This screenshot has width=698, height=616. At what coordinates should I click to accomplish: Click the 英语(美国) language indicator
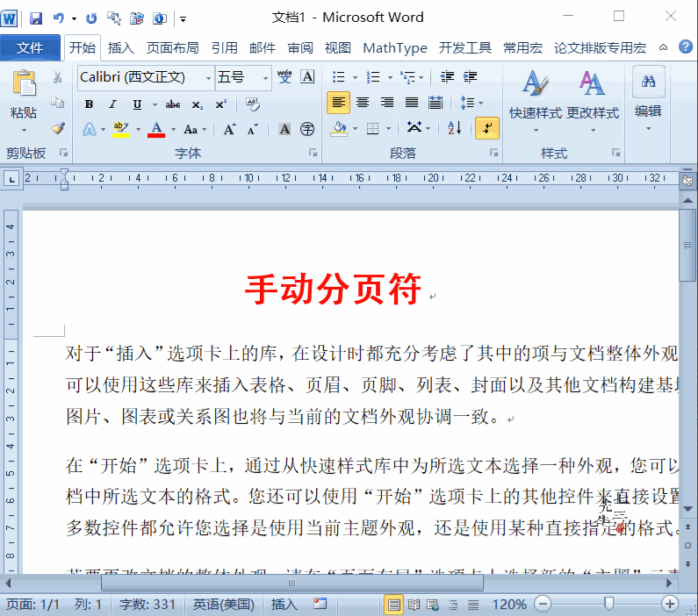pos(224,604)
